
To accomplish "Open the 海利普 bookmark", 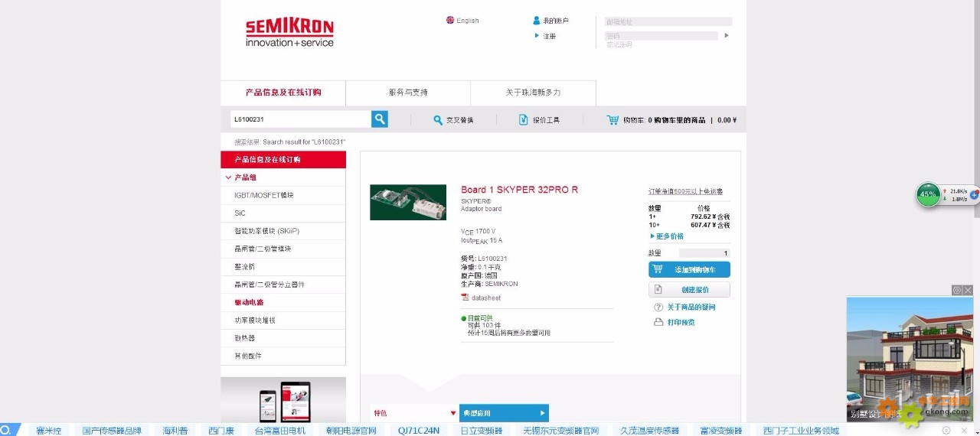I will coord(175,431).
